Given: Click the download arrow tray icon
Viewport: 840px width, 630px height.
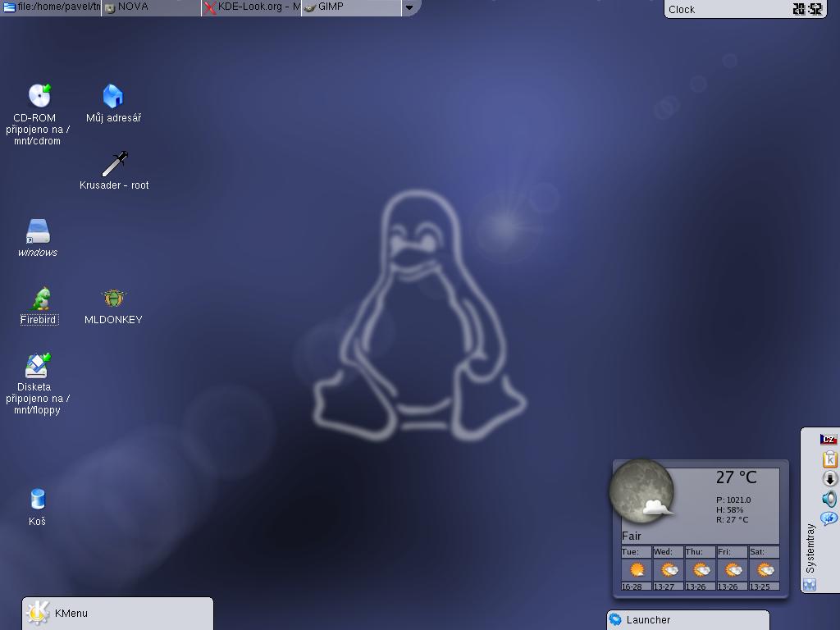Looking at the screenshot, I should coord(829,478).
